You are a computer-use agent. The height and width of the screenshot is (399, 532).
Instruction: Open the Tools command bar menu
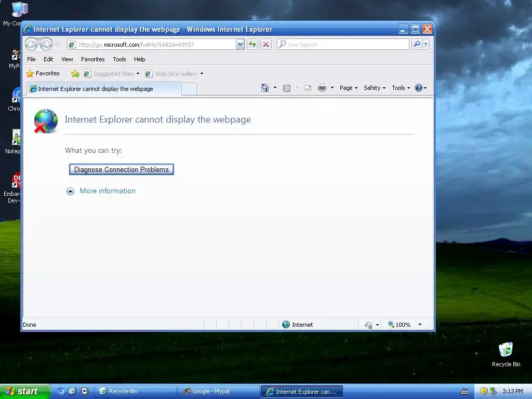[401, 88]
